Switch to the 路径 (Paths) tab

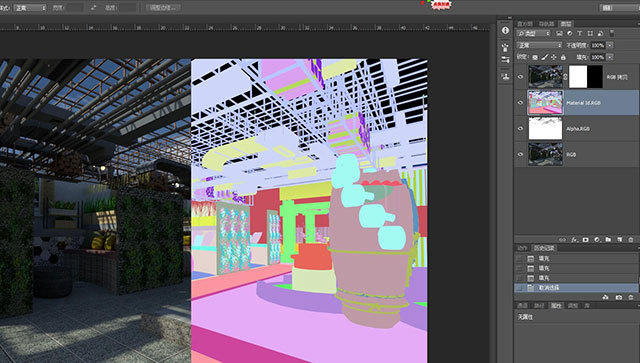[539, 306]
